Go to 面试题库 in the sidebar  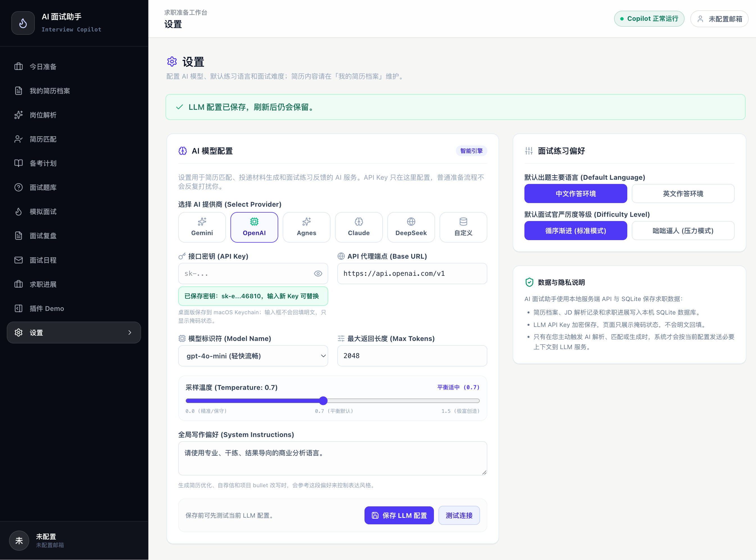coord(74,187)
